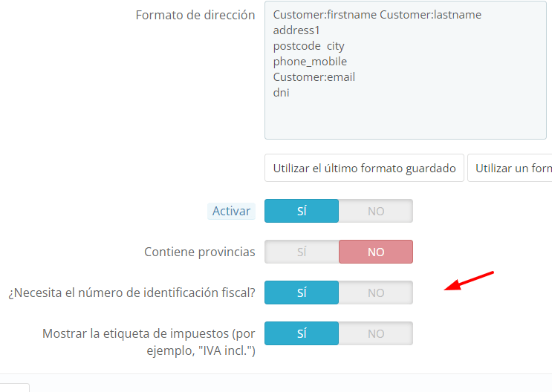This screenshot has width=552, height=392.
Task: Click Utilizar el último formato guardado button
Action: coord(364,169)
